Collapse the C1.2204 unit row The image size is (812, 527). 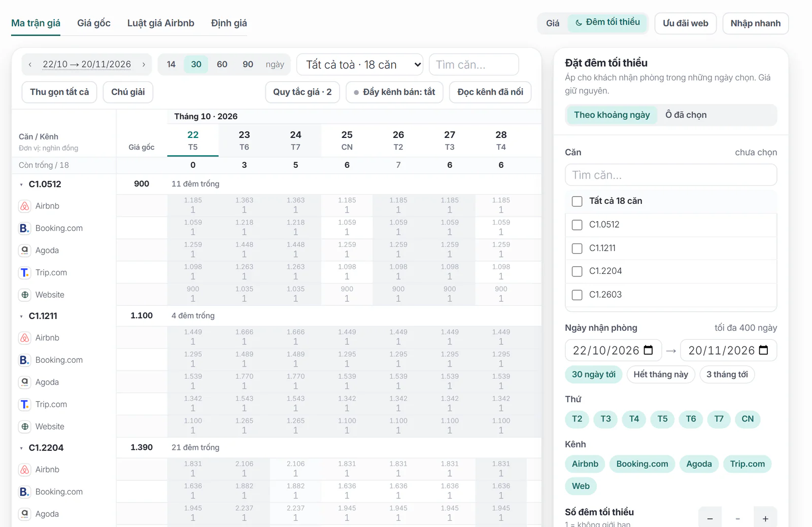[x=21, y=448]
